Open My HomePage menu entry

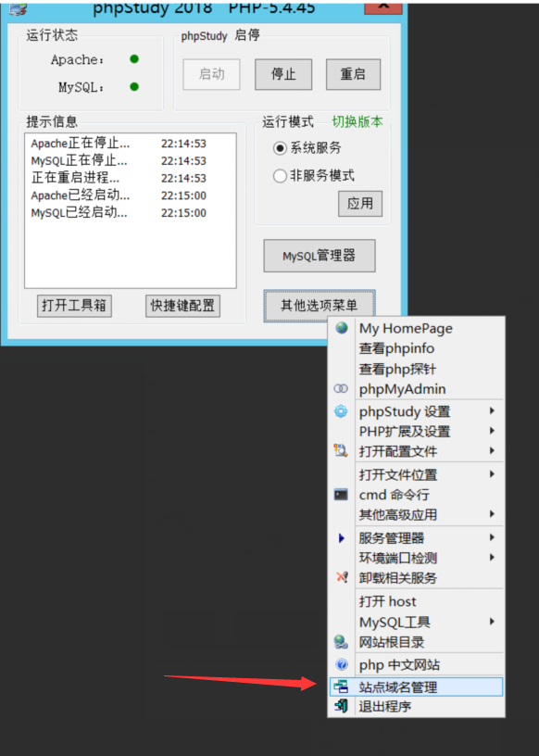417,328
